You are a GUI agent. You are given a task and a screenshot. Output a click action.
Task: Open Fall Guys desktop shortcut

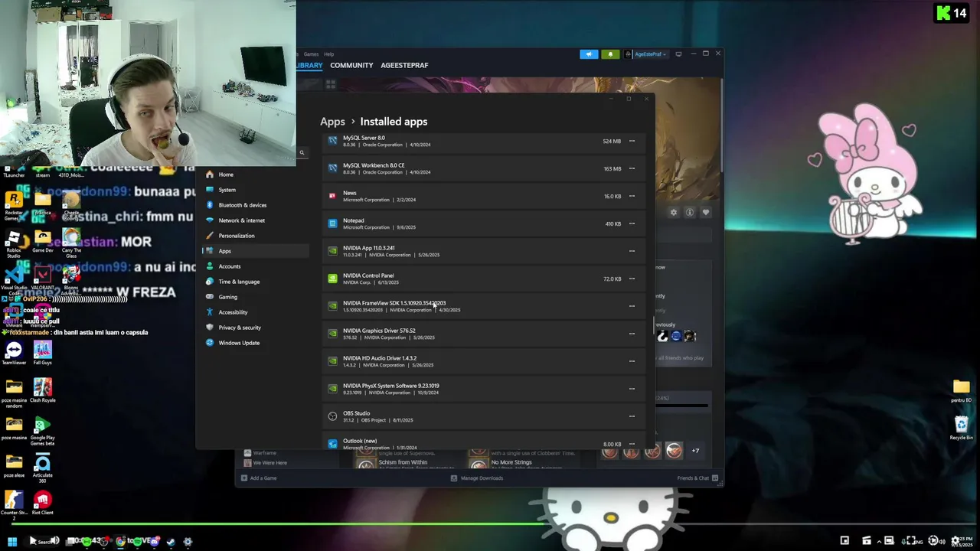[x=43, y=353]
